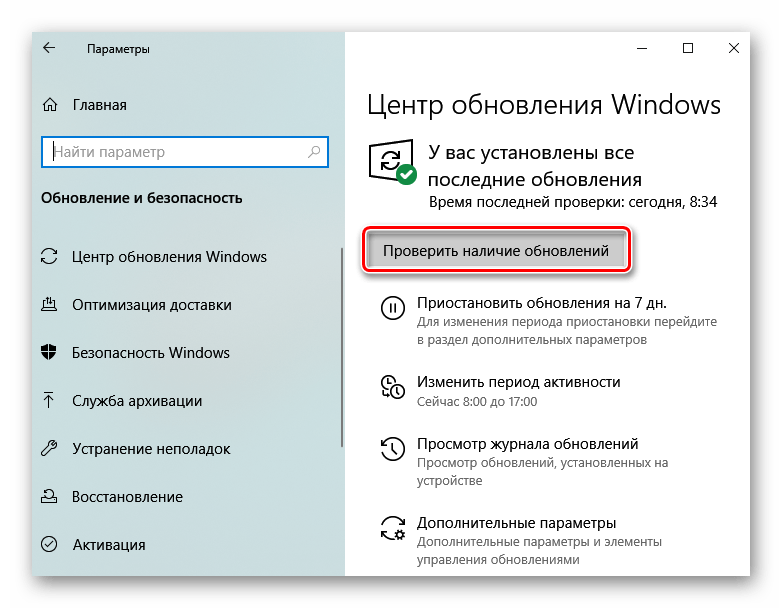The image size is (782, 608).
Task: Click Проверить наличие обновлений button
Action: click(496, 250)
